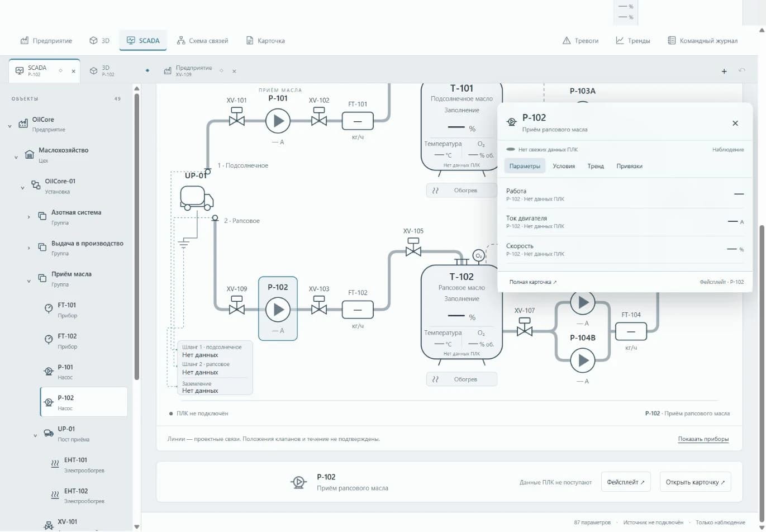The height and width of the screenshot is (532, 766).
Task: Click the objects tree vertical scrollbar
Action: coord(136,237)
